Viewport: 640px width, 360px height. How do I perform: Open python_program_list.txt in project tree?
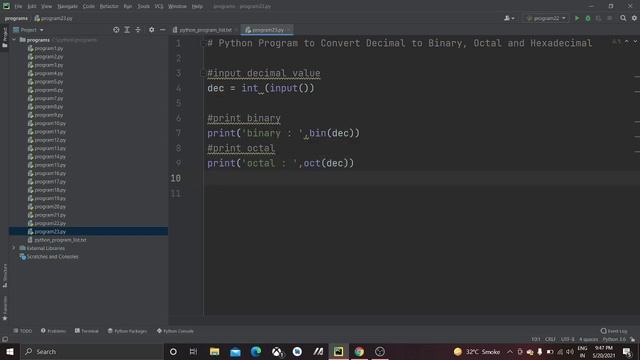[60, 240]
